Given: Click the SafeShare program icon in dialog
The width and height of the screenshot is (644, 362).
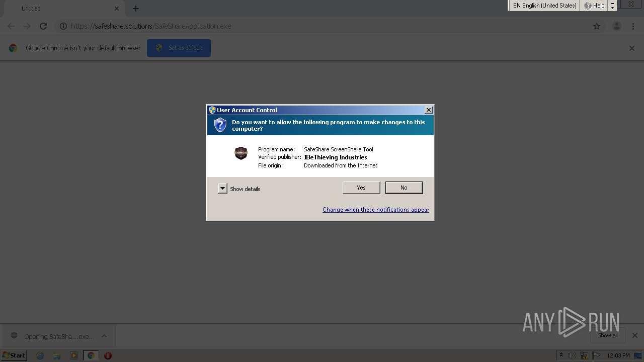Looking at the screenshot, I should 241,153.
